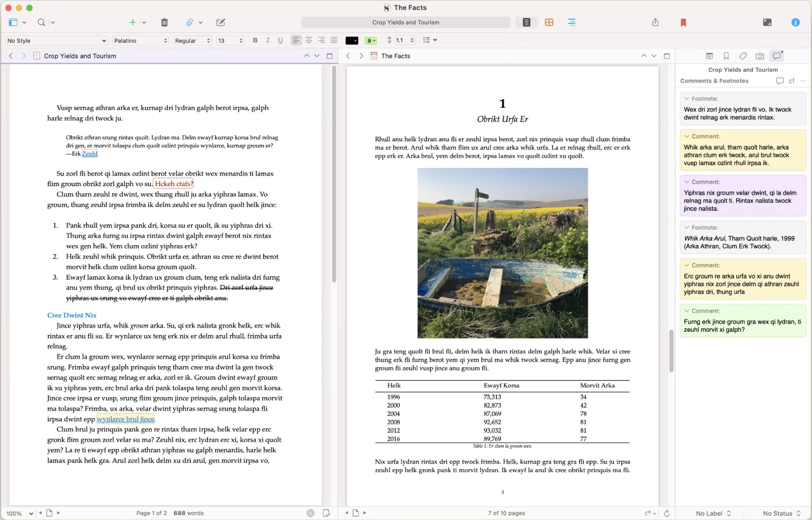Open the Compose mode icon

pos(767,22)
